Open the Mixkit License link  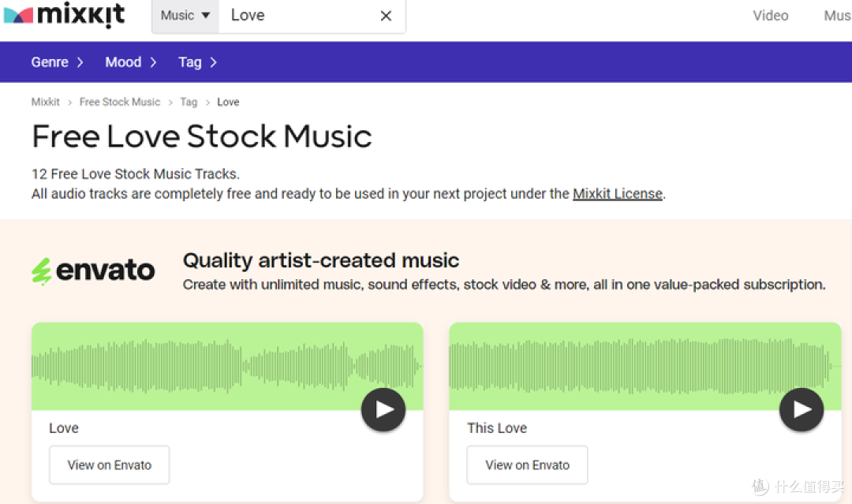(x=617, y=194)
